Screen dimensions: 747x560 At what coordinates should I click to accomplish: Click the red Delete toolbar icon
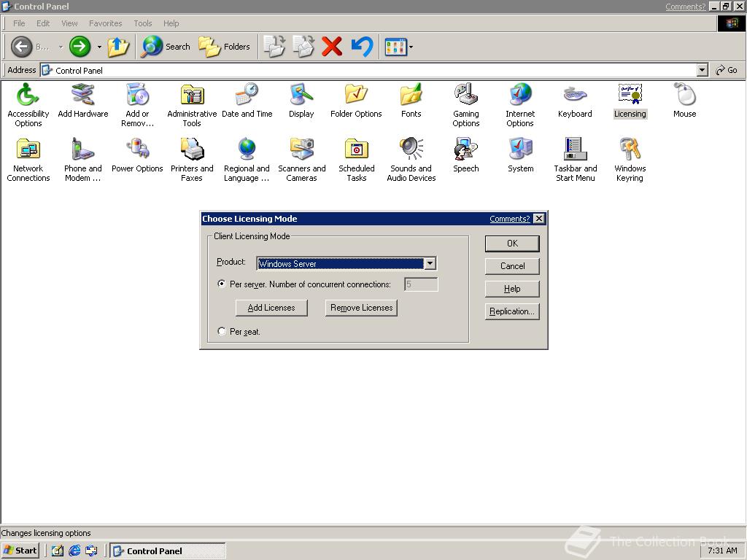332,47
